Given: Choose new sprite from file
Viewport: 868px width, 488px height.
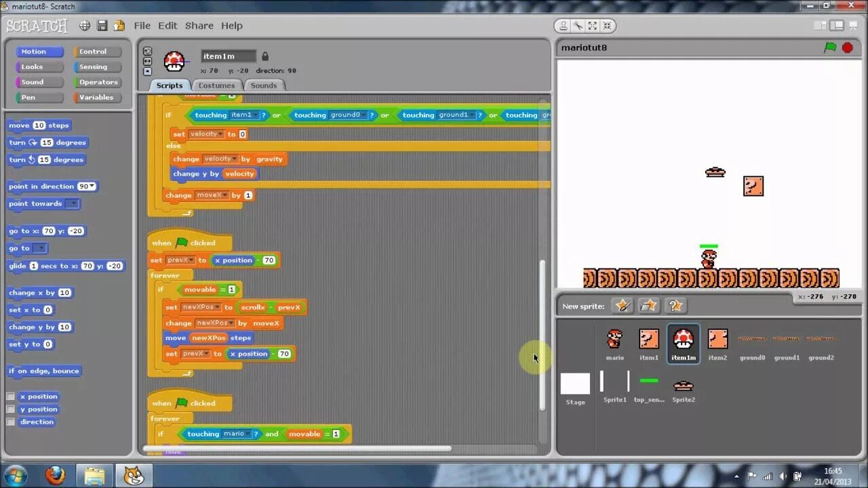Looking at the screenshot, I should tap(649, 306).
